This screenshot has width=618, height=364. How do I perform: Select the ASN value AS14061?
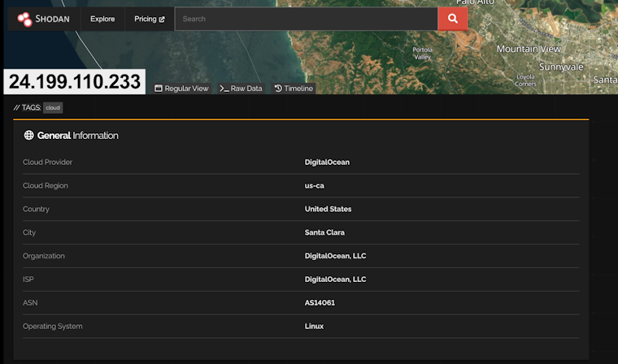(x=320, y=302)
